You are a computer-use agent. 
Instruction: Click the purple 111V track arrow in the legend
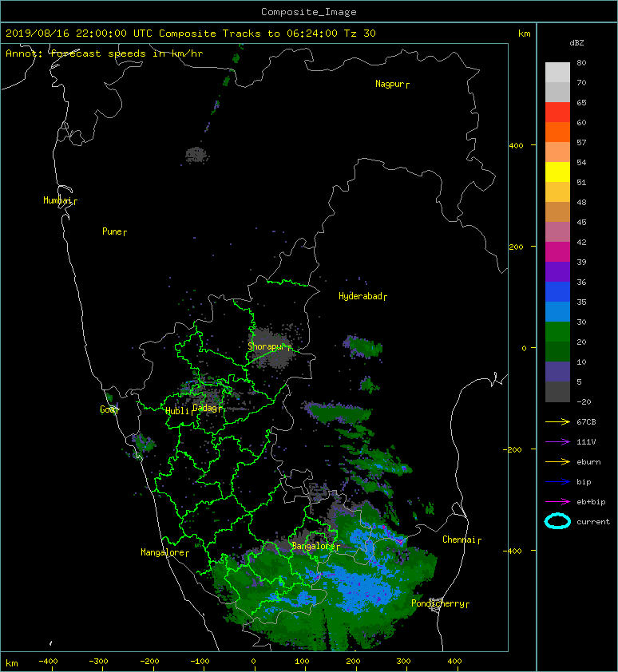coord(557,441)
